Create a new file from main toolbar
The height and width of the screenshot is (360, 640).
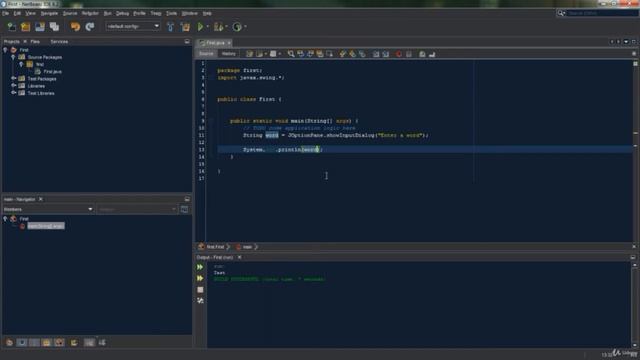[11, 27]
